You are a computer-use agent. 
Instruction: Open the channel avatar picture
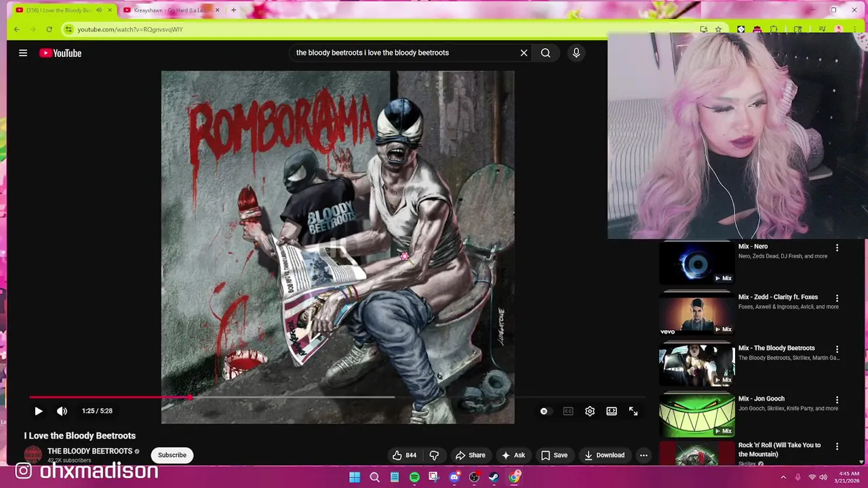[x=33, y=455]
